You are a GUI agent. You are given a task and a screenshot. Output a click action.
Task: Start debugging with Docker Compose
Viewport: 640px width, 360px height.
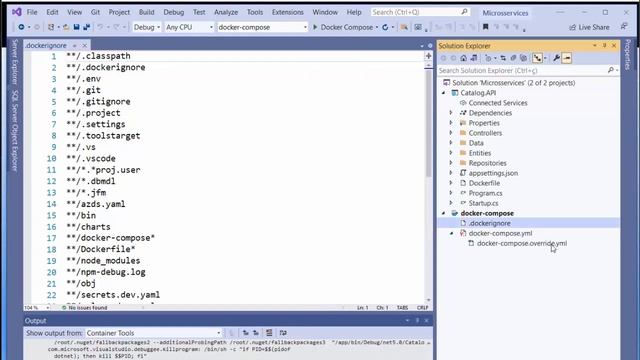[x=343, y=27]
